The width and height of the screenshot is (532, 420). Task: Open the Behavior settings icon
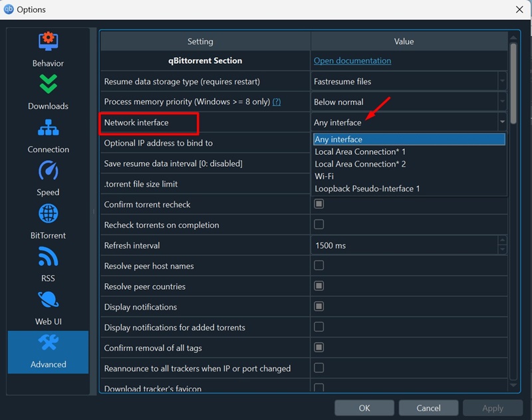(x=48, y=41)
